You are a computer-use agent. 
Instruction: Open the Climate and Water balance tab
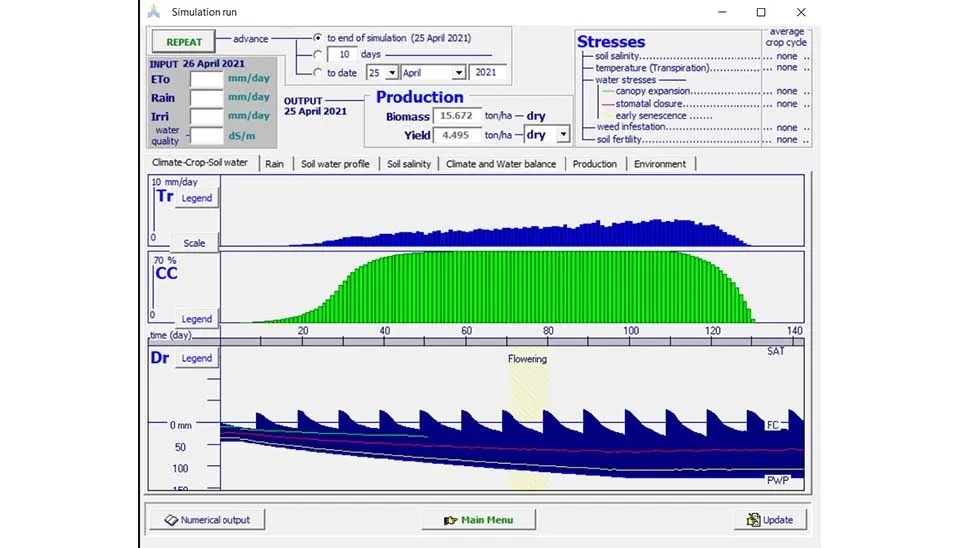[x=500, y=163]
